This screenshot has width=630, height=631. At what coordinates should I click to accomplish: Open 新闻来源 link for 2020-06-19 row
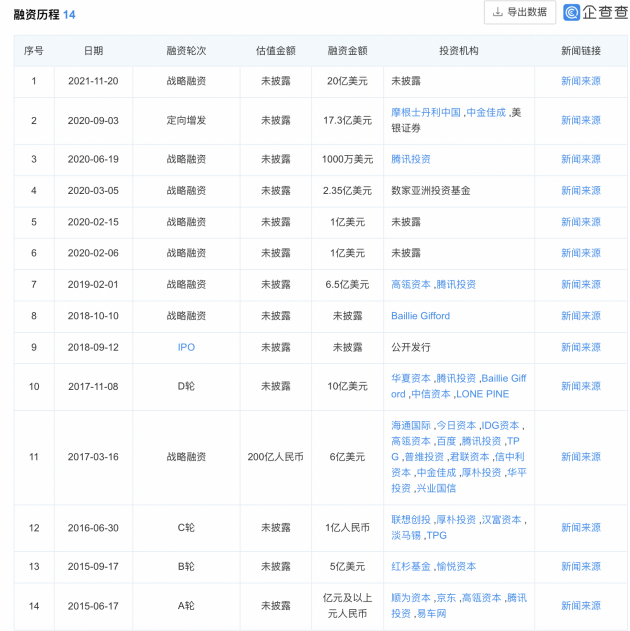tap(581, 159)
